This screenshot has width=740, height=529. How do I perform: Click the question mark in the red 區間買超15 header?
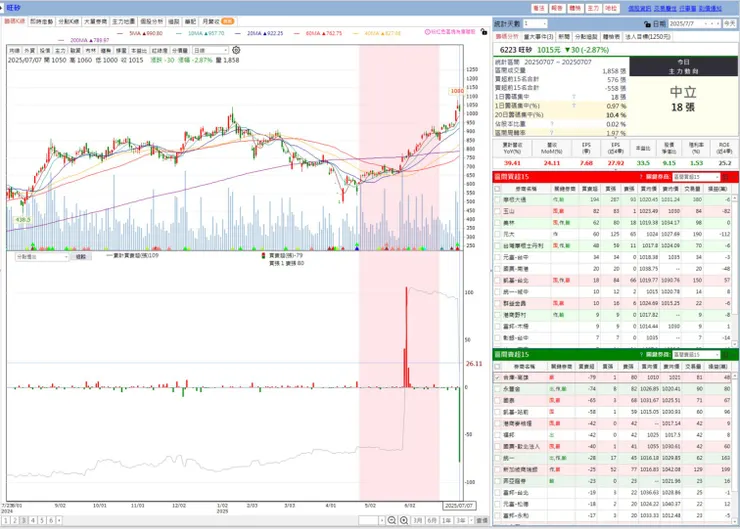[641, 177]
